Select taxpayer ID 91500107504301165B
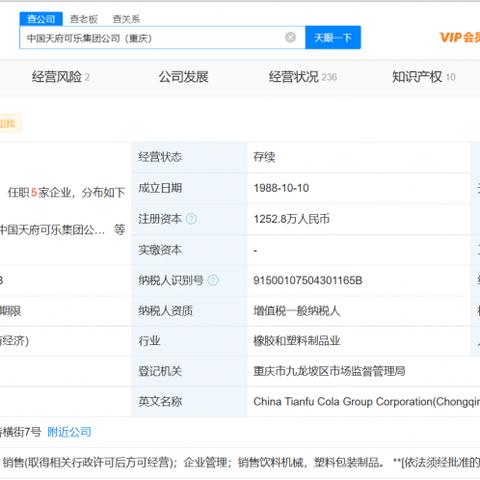 tap(308, 280)
